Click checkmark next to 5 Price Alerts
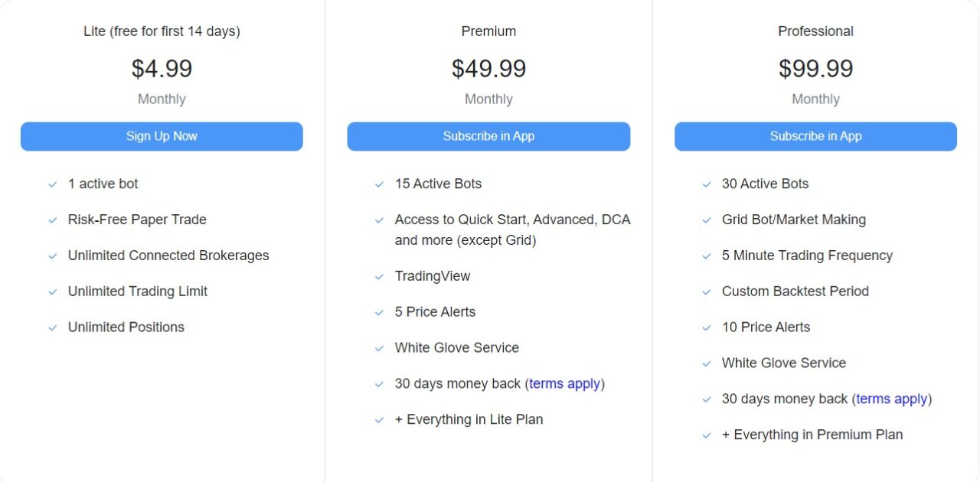Screen dimensions: 980x482 coord(379,313)
